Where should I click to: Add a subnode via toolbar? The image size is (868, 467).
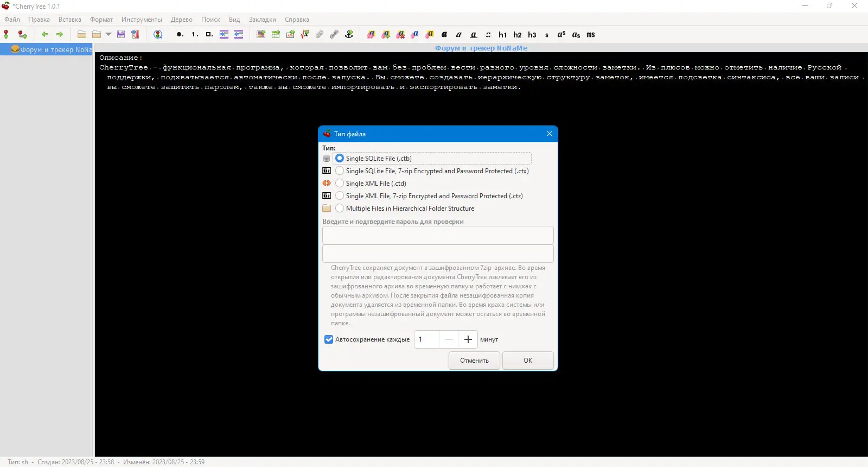click(22, 34)
